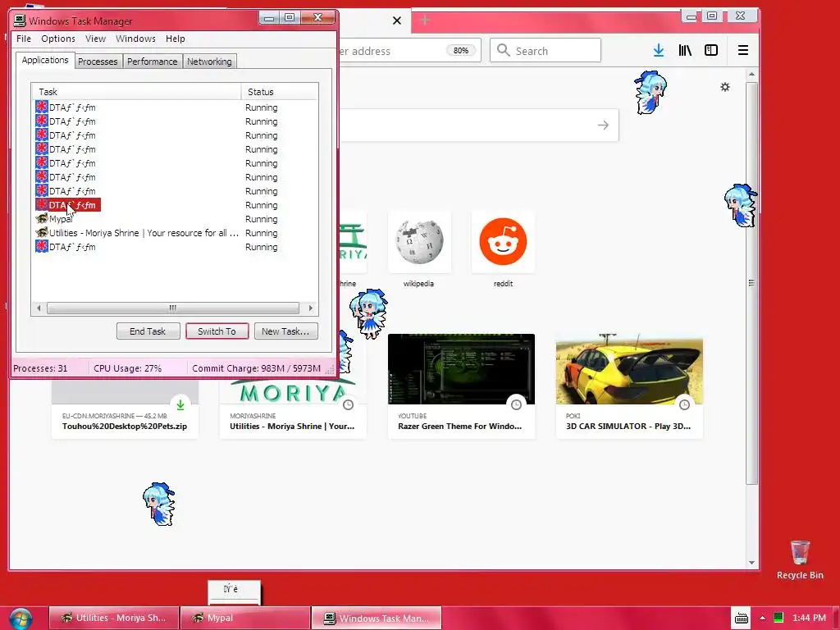Click the Windows Task Man... taskbar button
This screenshot has width=840, height=630.
377,618
